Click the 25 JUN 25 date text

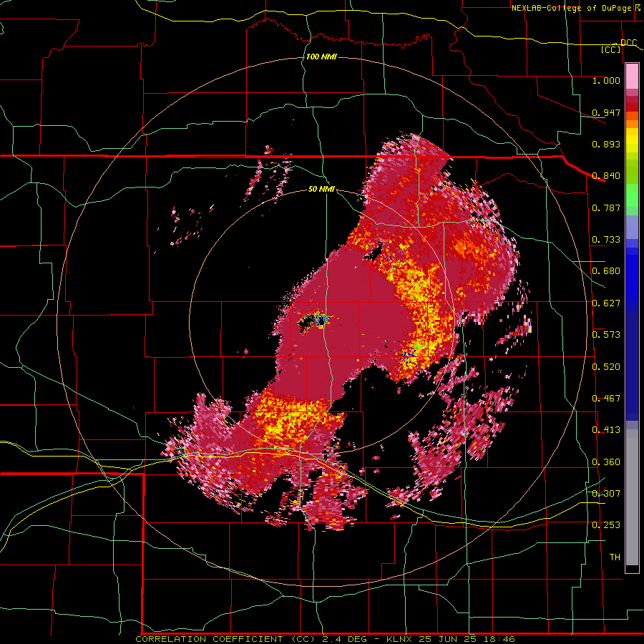447,639
